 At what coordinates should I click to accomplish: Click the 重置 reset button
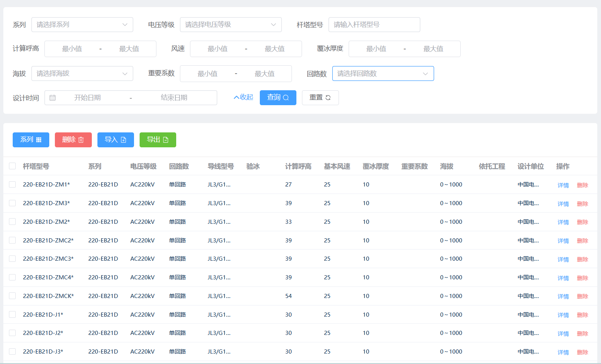pos(320,98)
